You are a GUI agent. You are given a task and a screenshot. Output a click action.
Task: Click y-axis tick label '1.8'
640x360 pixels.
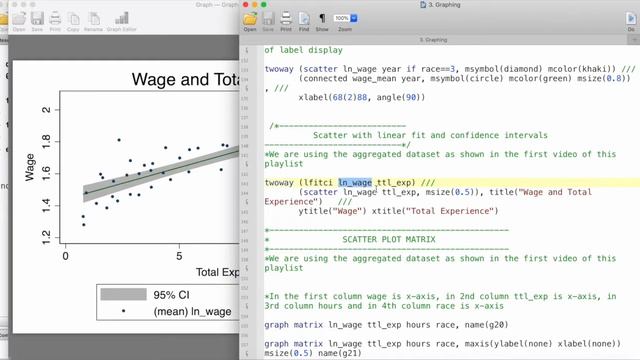(46, 142)
